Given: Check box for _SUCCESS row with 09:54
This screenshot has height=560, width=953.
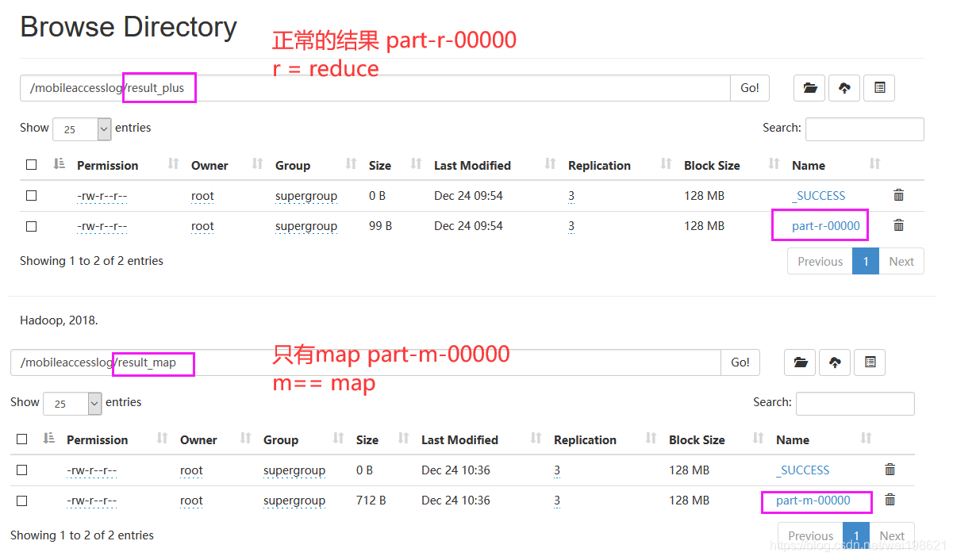Looking at the screenshot, I should 32,196.
